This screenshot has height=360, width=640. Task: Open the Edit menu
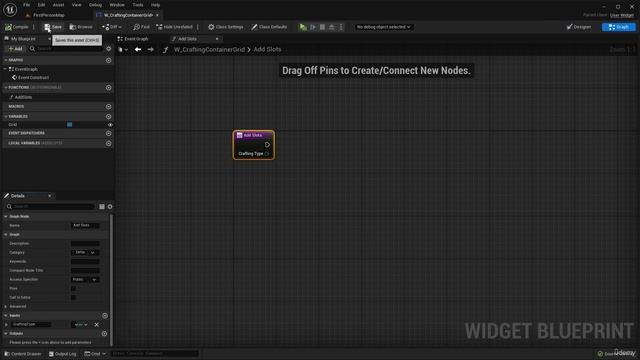pos(41,5)
